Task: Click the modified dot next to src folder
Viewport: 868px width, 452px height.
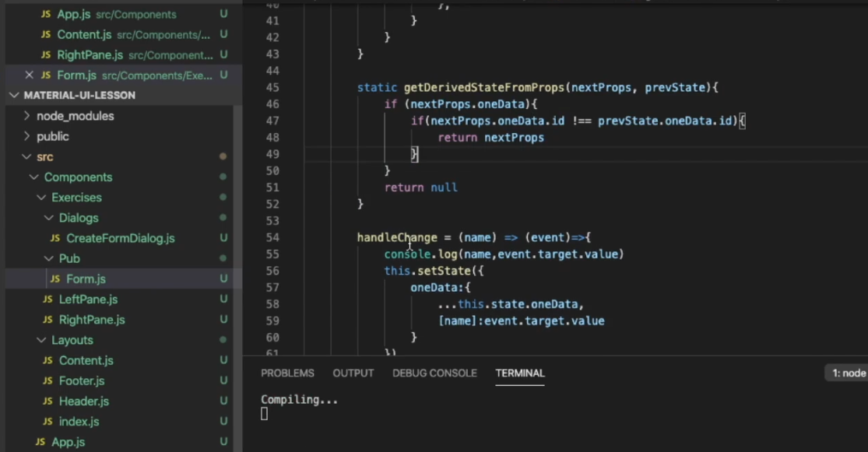Action: point(223,156)
